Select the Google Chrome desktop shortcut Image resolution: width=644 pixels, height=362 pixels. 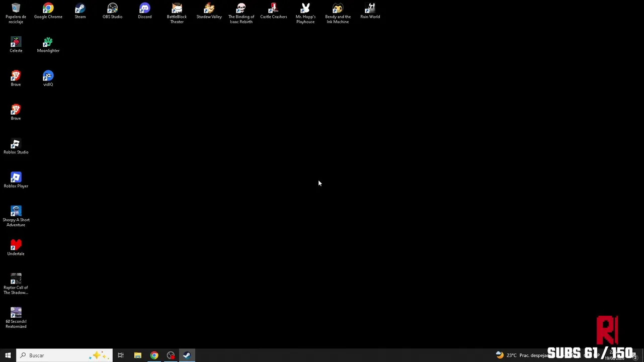click(x=48, y=11)
